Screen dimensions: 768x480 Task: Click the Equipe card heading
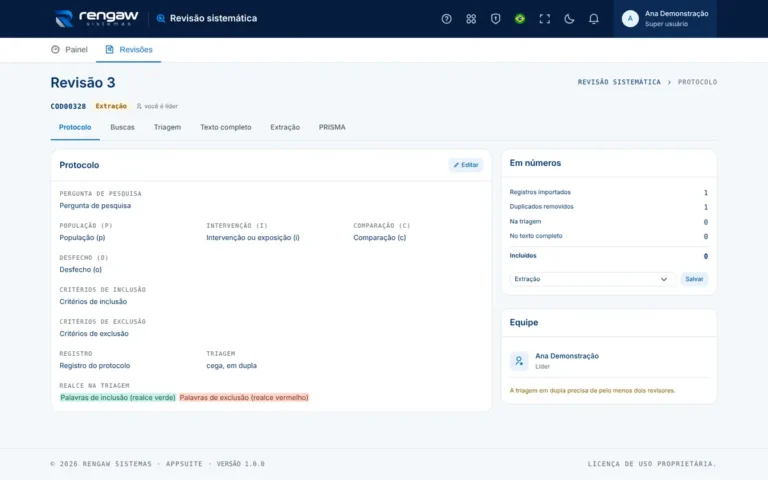click(x=524, y=322)
